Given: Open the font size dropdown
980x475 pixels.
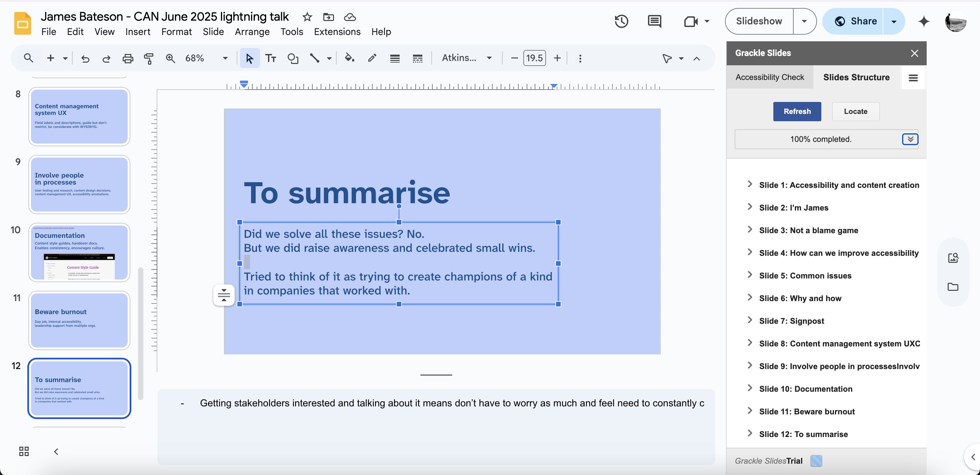Looking at the screenshot, I should [534, 58].
